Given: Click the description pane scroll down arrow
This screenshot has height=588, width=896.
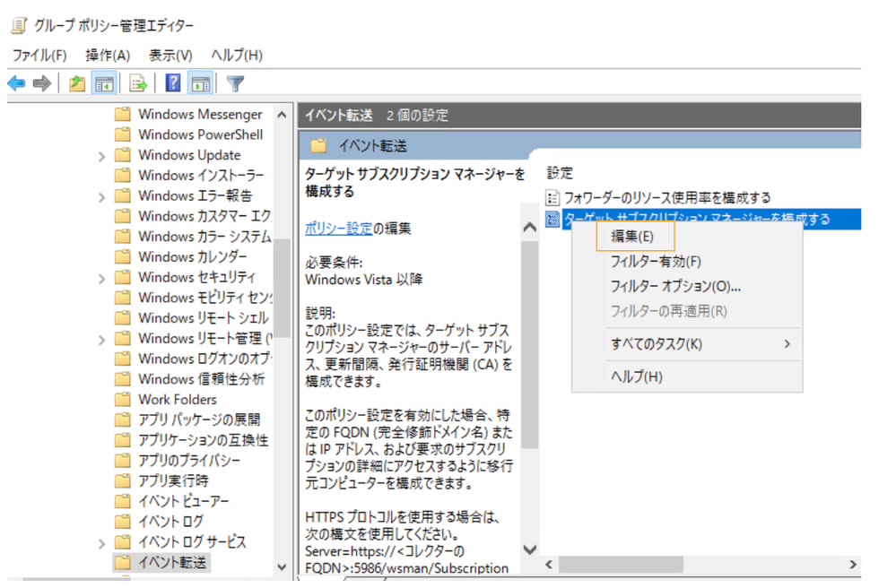Looking at the screenshot, I should point(529,549).
